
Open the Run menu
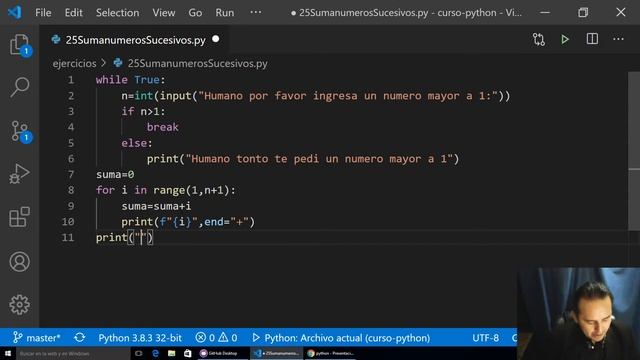[x=224, y=13]
